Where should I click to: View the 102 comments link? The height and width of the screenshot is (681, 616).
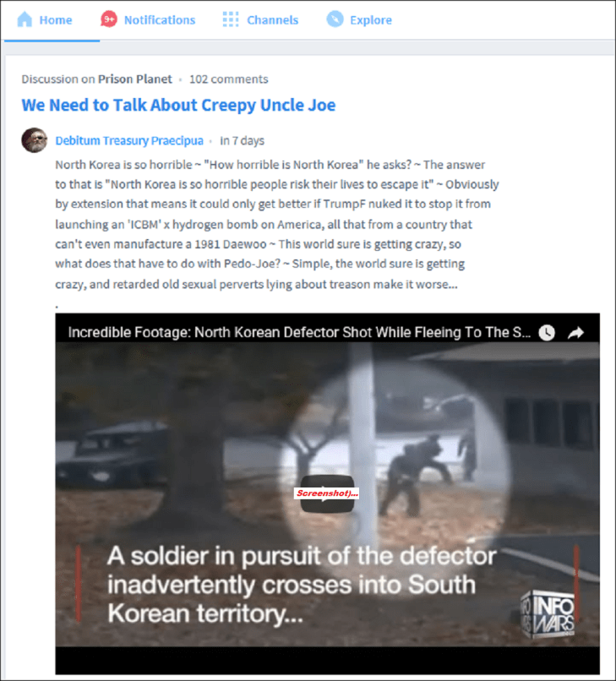(228, 79)
